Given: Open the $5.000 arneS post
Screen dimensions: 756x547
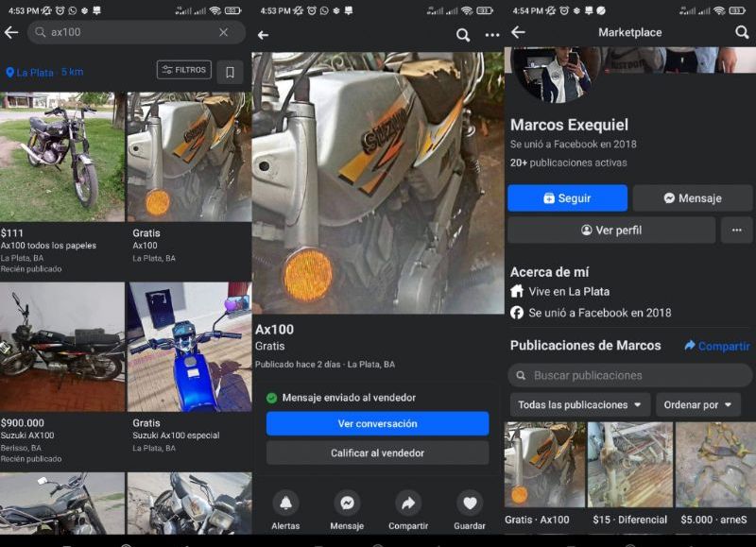Looking at the screenshot, I should [715, 473].
